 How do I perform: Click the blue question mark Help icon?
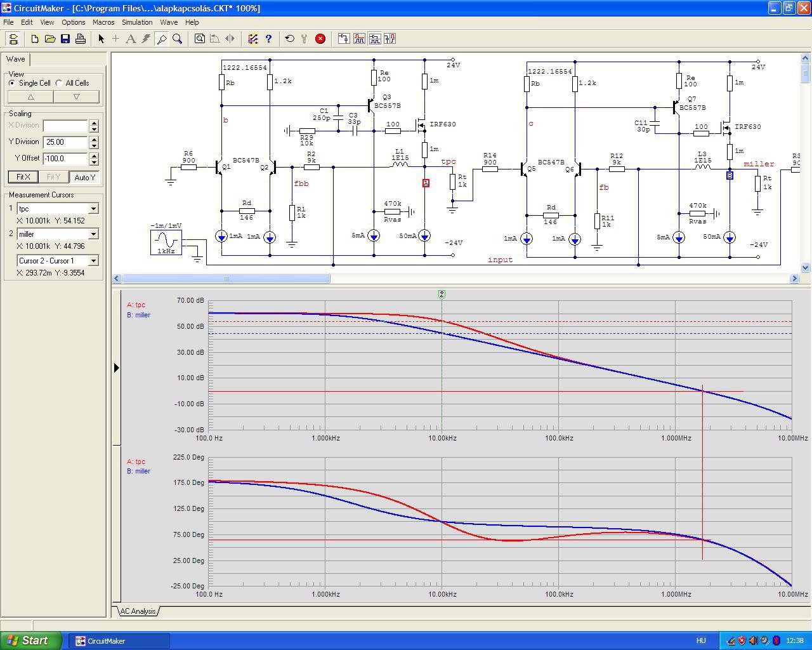[268, 39]
